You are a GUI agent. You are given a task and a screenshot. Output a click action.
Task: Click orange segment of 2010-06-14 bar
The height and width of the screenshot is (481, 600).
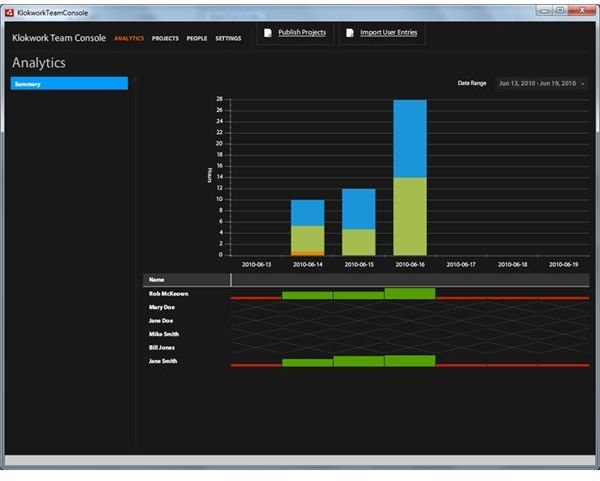click(307, 253)
